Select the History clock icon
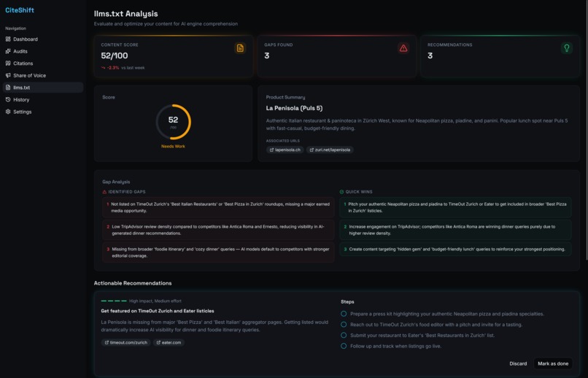 (x=8, y=99)
